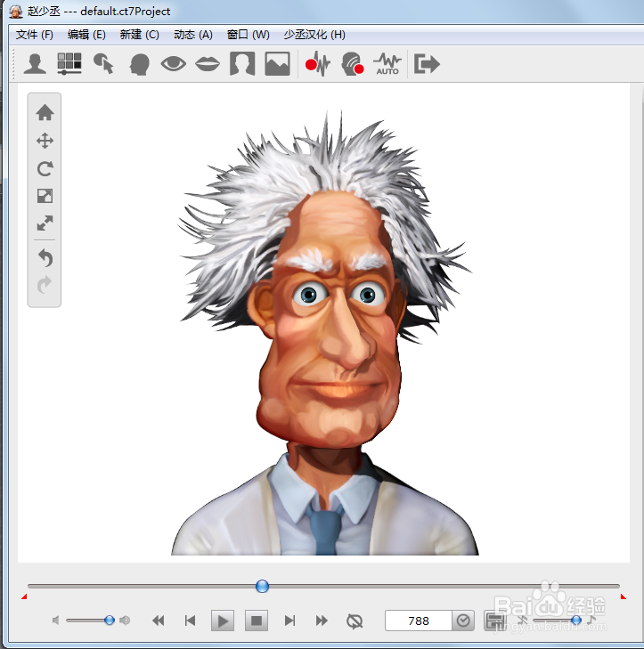Open the head profile settings icon
This screenshot has height=649, width=644.
point(139,64)
